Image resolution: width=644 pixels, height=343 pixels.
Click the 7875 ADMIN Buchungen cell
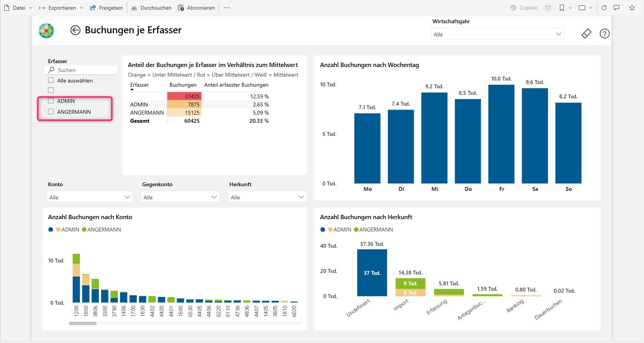184,105
